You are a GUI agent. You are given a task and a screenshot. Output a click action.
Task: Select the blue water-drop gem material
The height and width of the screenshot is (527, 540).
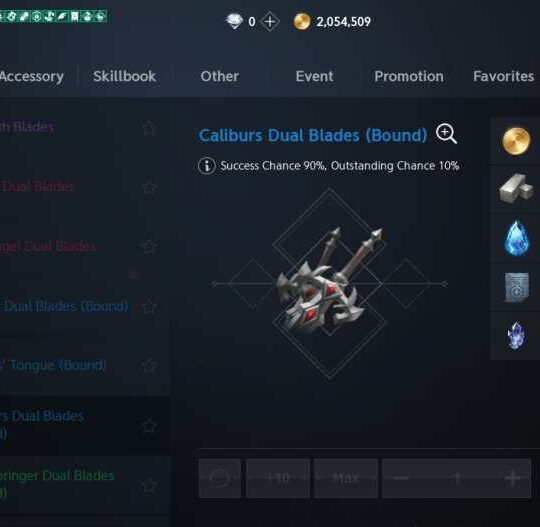point(516,238)
